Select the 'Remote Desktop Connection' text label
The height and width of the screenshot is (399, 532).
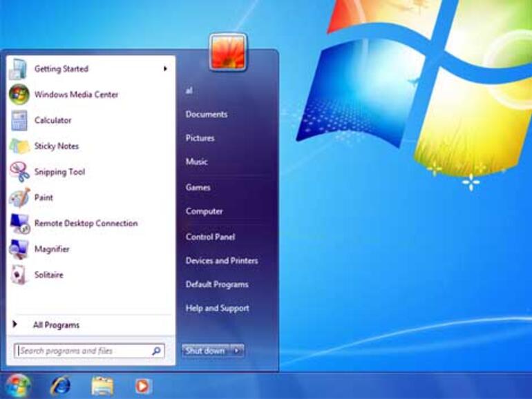(x=86, y=223)
